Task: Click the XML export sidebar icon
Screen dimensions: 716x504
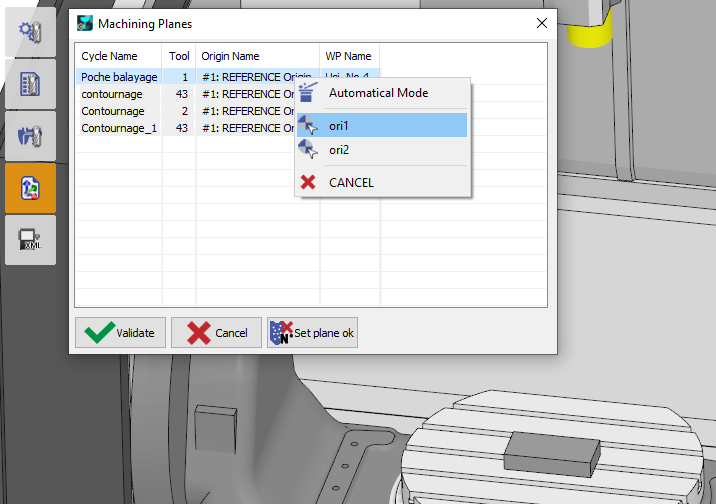Action: click(30, 240)
